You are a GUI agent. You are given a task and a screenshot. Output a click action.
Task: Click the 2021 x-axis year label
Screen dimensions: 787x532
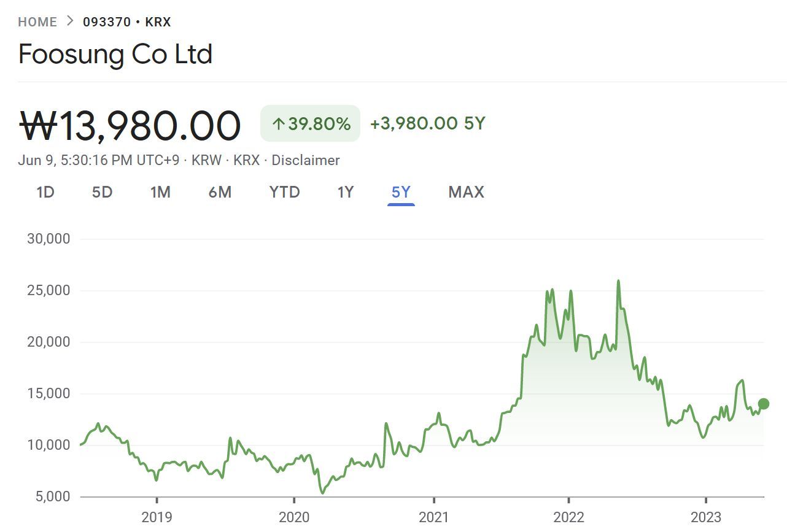click(433, 517)
